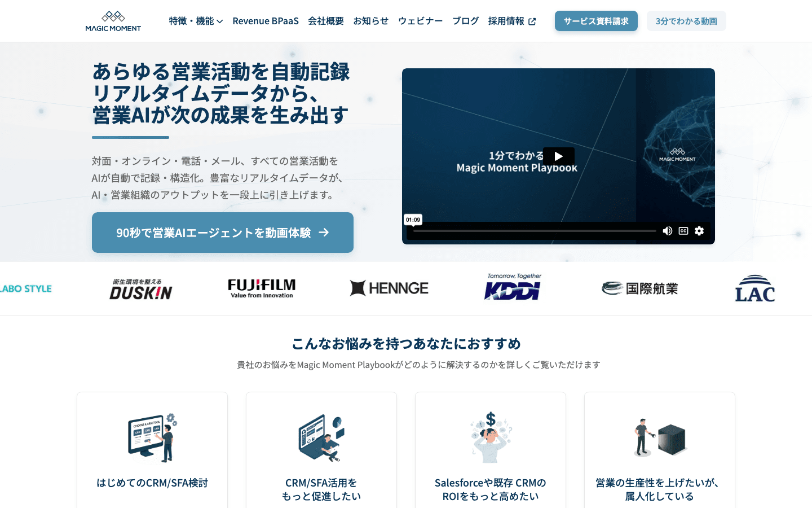Go to 会社概要 page
812x508 pixels.
coord(326,21)
